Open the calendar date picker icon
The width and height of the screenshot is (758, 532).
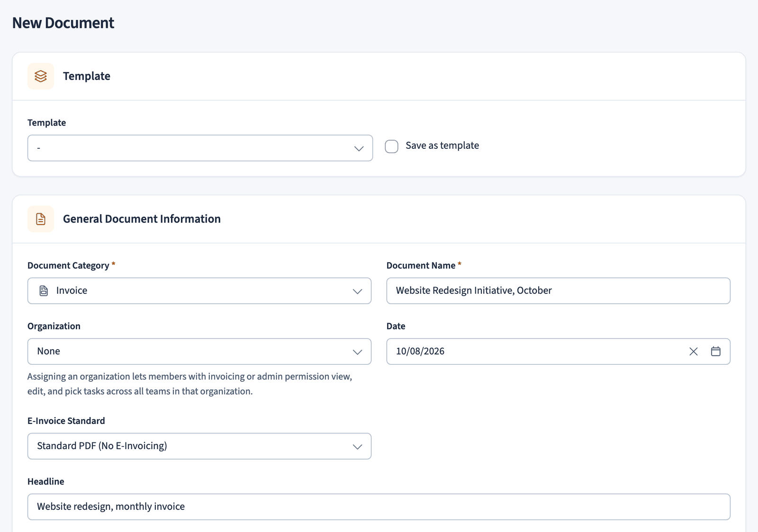716,352
